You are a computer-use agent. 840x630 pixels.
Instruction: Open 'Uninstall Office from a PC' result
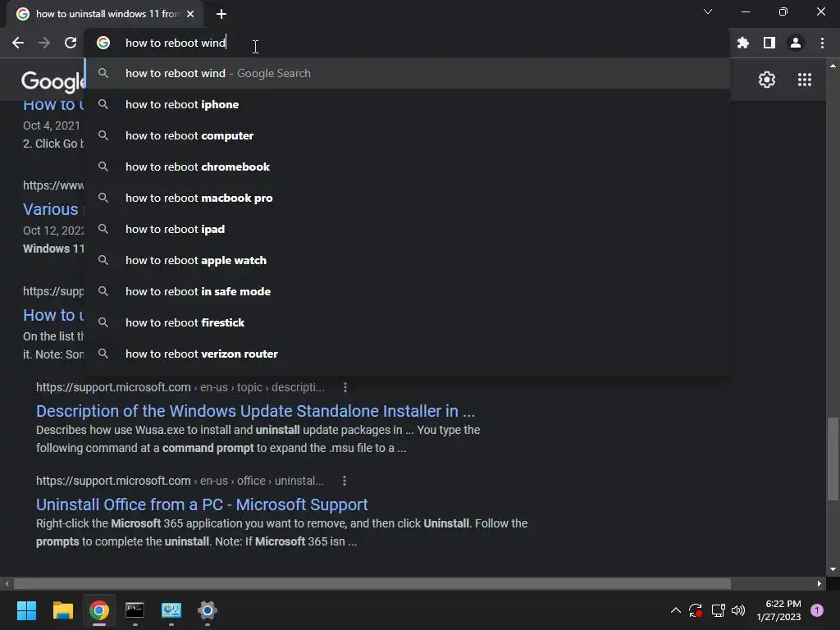202,504
